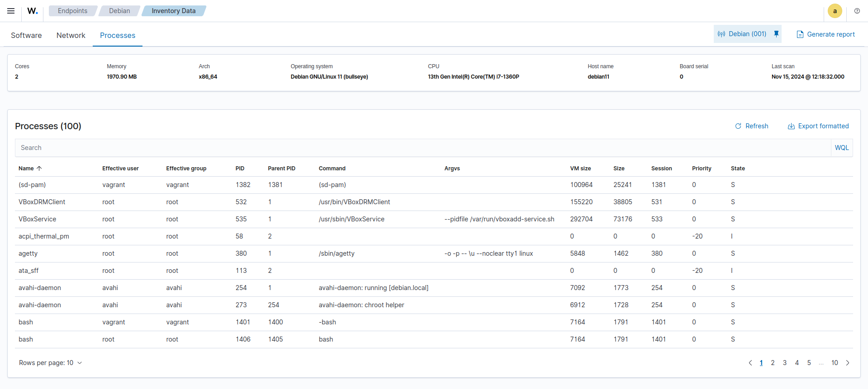Switch to the Network tab
This screenshot has height=389, width=868.
(71, 35)
